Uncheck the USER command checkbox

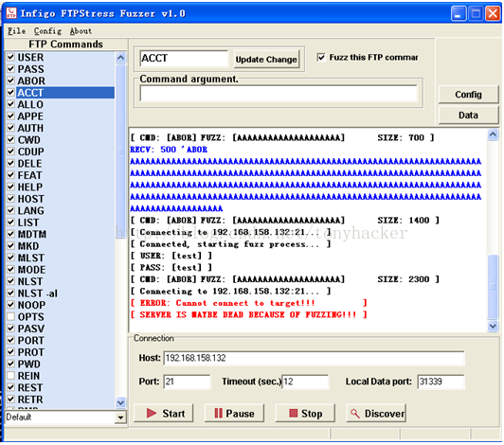pyautogui.click(x=11, y=57)
